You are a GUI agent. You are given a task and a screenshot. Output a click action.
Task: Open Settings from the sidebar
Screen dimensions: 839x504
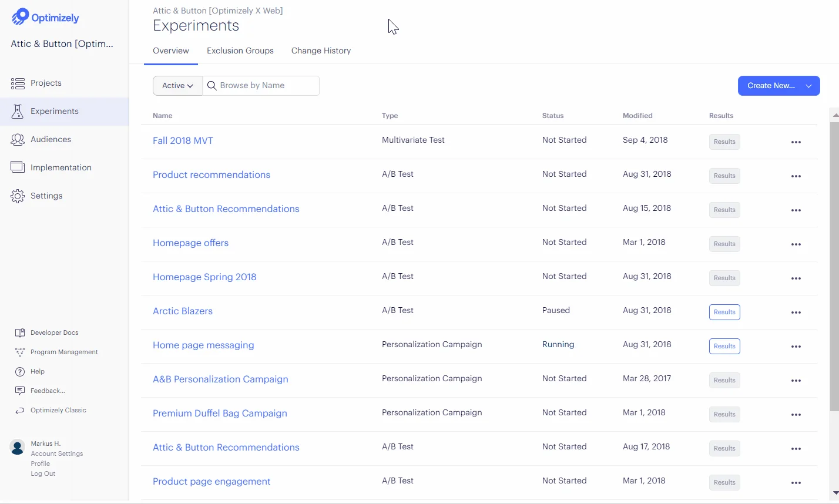pyautogui.click(x=46, y=196)
